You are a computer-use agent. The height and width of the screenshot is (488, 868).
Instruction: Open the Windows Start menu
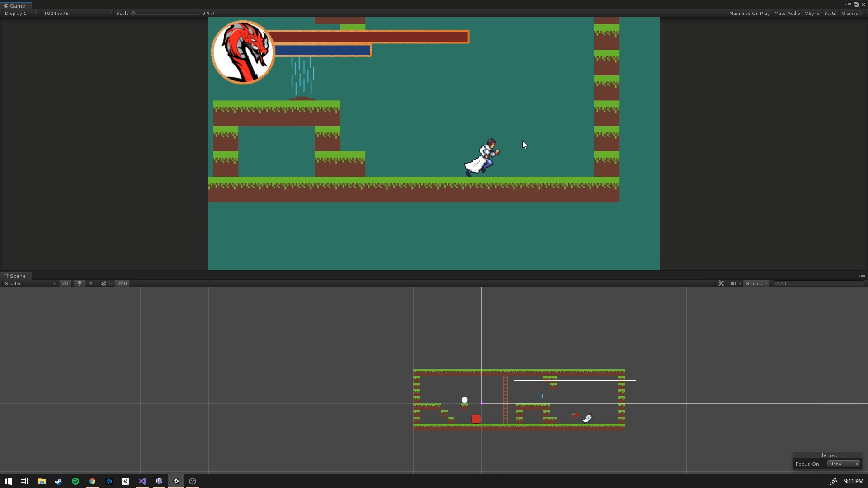coord(8,481)
